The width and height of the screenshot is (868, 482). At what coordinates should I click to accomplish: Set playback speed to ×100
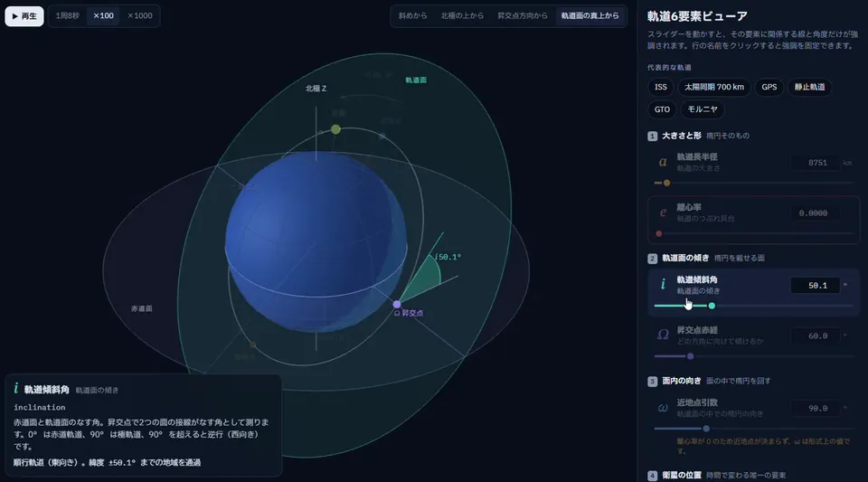click(103, 16)
